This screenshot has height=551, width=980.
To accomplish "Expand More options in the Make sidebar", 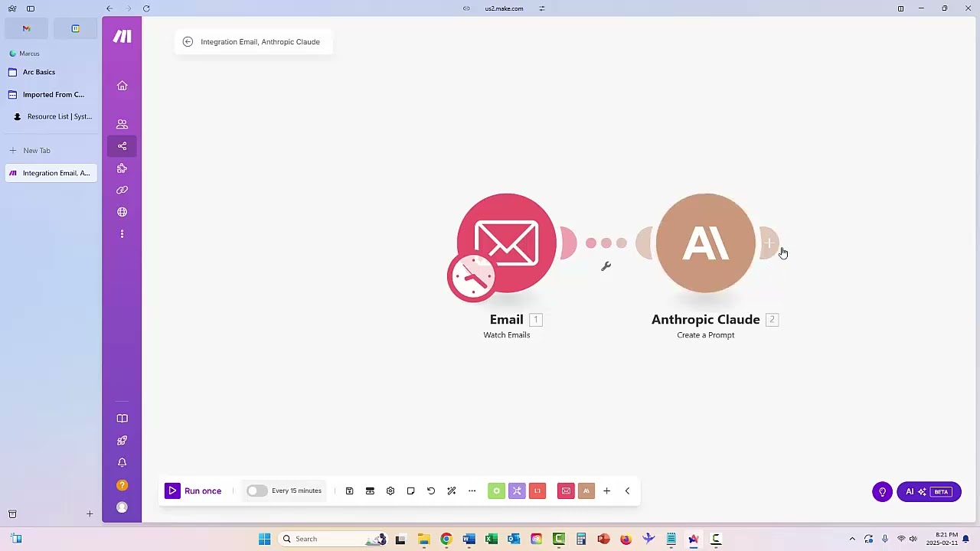I will pos(122,234).
